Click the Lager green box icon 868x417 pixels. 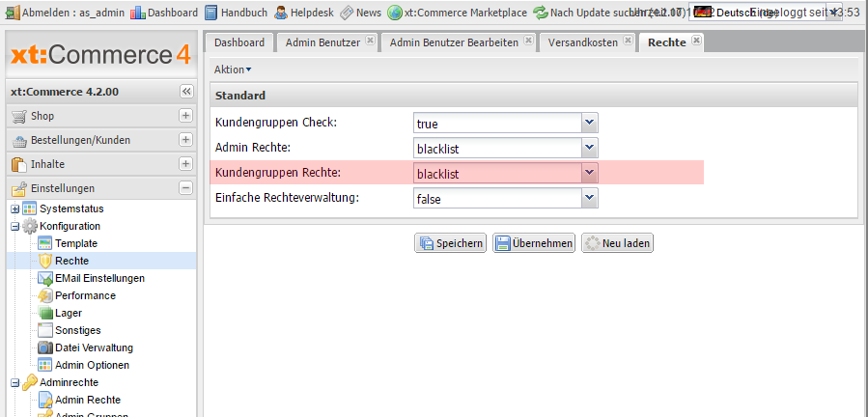pyautogui.click(x=45, y=314)
